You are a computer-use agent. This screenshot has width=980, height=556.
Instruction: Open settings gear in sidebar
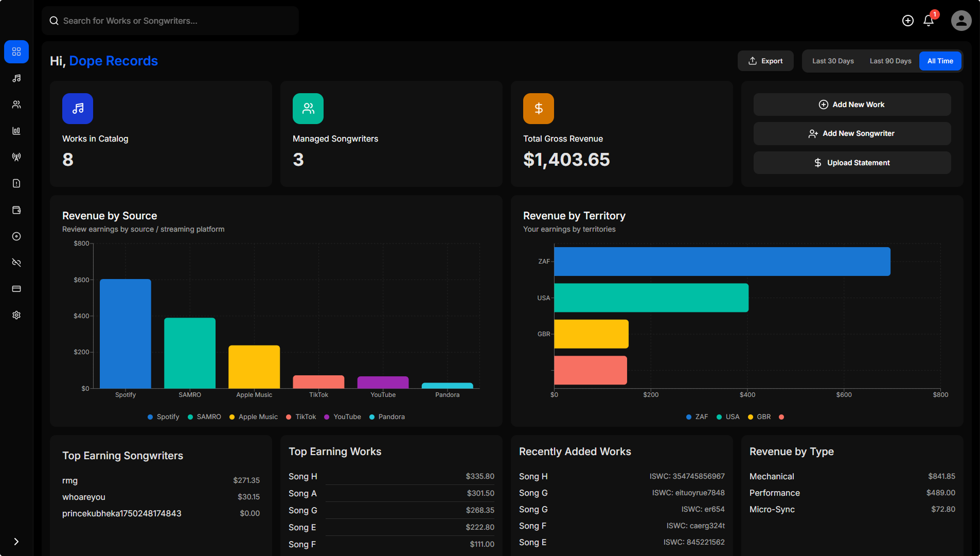point(16,315)
